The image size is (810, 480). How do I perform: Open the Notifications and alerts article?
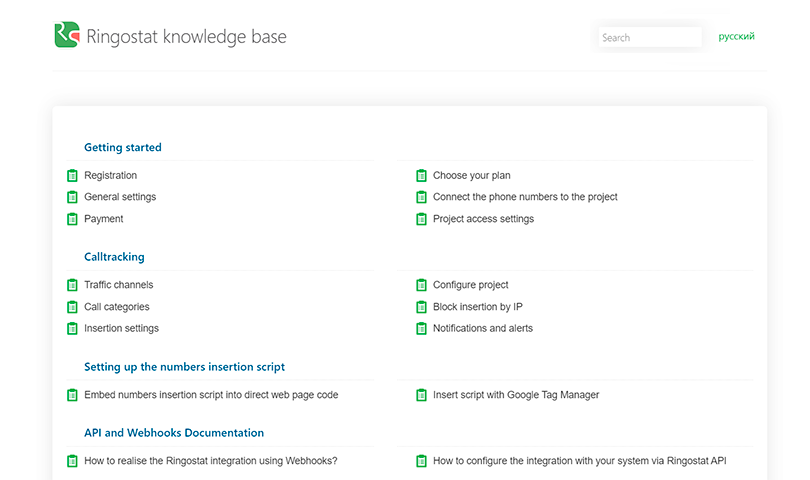[x=483, y=328]
